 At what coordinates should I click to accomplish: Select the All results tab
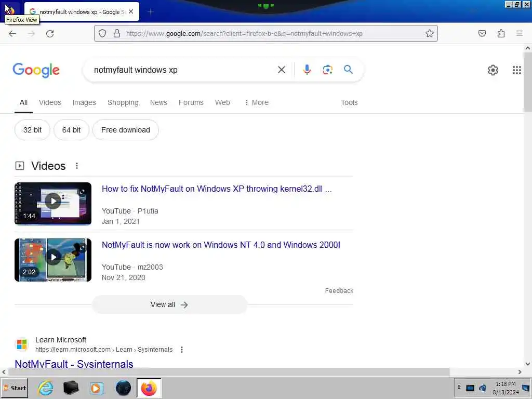point(23,102)
